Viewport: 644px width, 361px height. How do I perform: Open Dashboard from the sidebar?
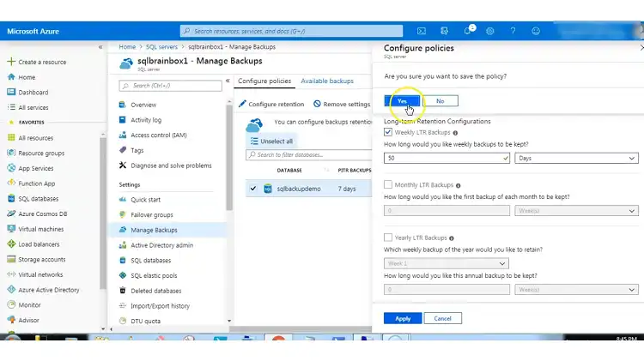tap(33, 93)
